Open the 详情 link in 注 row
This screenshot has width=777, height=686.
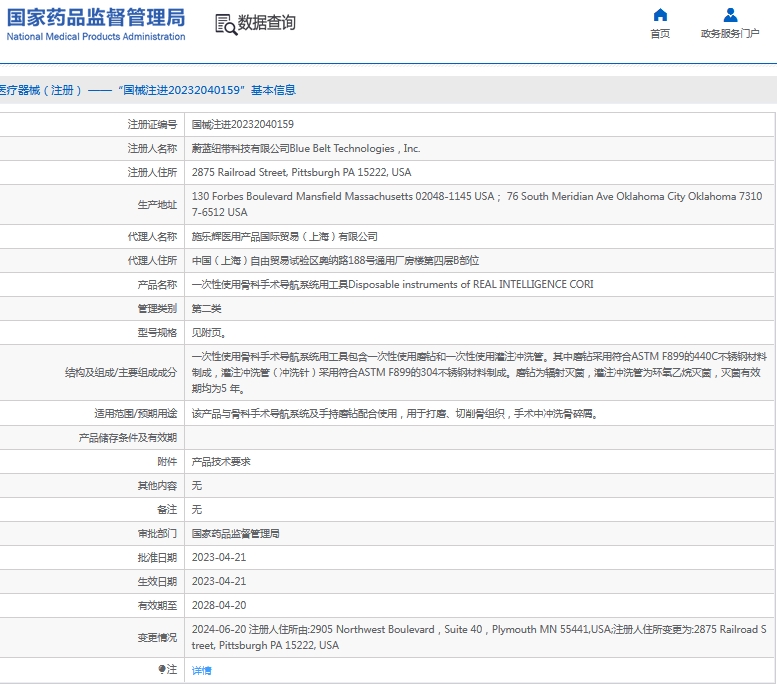[202, 670]
